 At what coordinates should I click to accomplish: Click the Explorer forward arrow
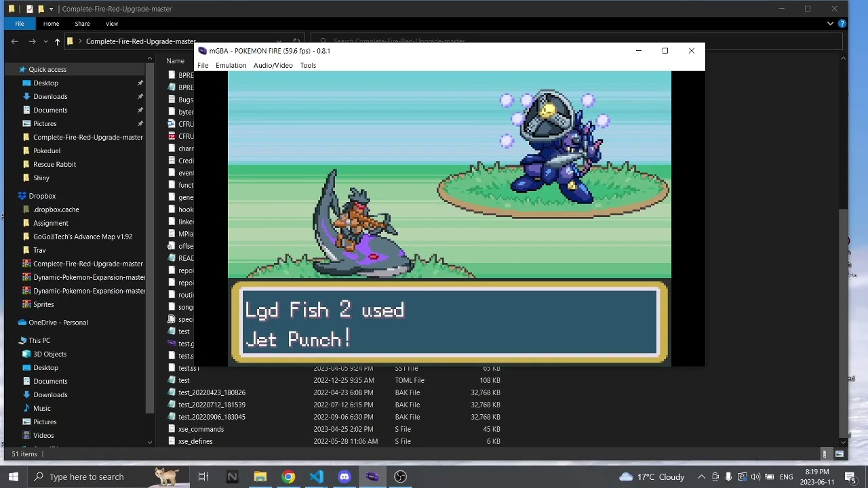[x=32, y=41]
